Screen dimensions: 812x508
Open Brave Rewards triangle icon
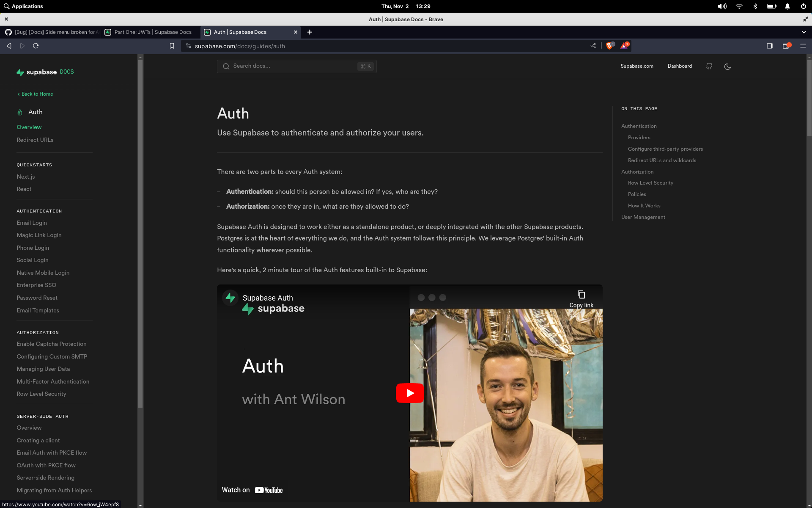pyautogui.click(x=624, y=46)
